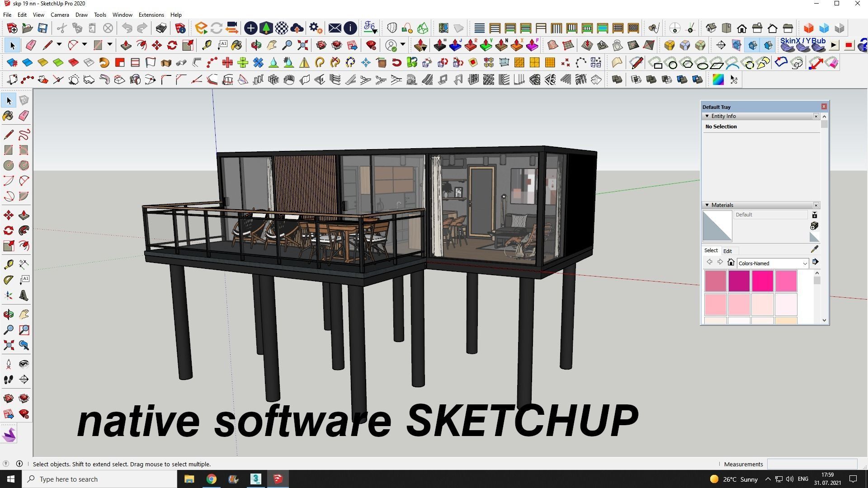
Task: Select the Axes tool
Action: [9, 295]
